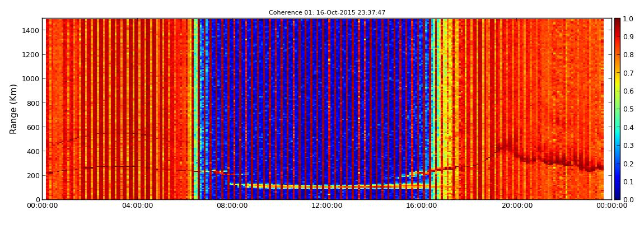Click the 800 tick label on the range axis
The image size is (644, 228).
[x=33, y=103]
